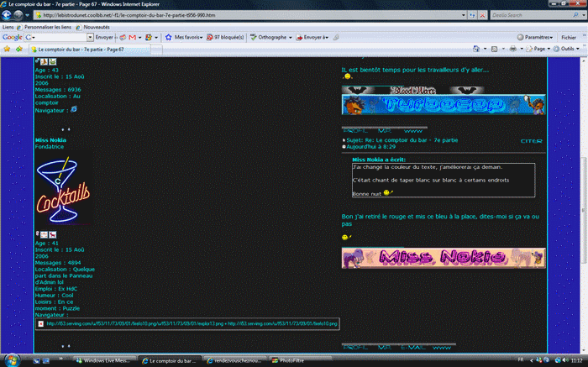Click the CITER quote button
The height and width of the screenshot is (367, 588).
click(x=532, y=141)
